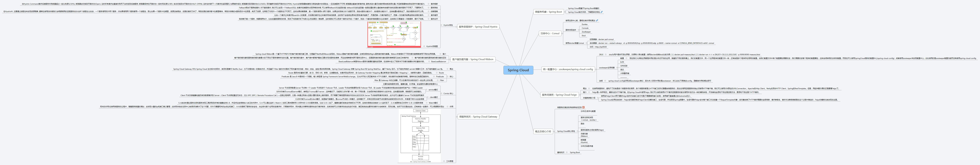Select the service模式 subtopic
The height and width of the screenshot is (165, 980).
coord(433,90)
